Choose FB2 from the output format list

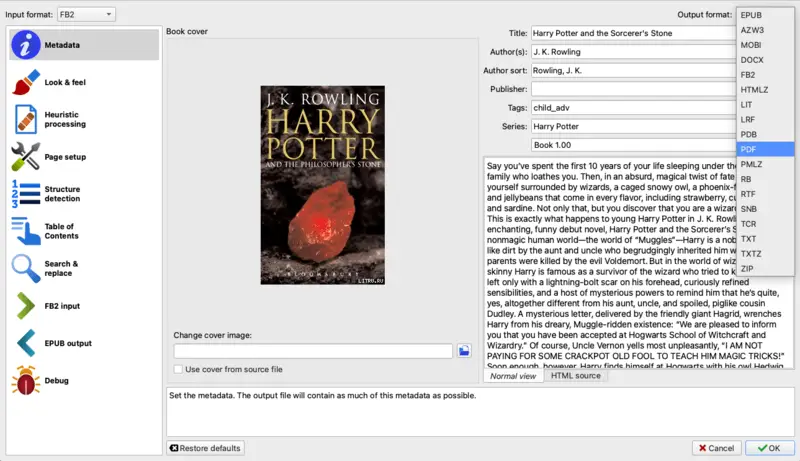click(x=765, y=74)
